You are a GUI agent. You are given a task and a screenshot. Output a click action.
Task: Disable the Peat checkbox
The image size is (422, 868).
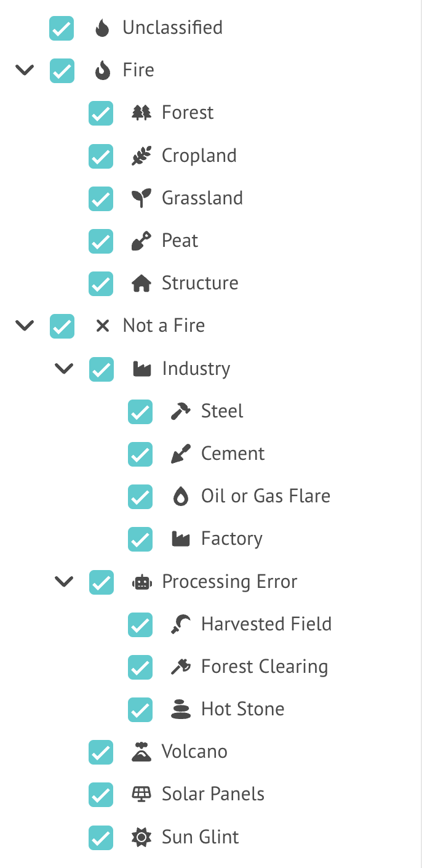coord(100,241)
